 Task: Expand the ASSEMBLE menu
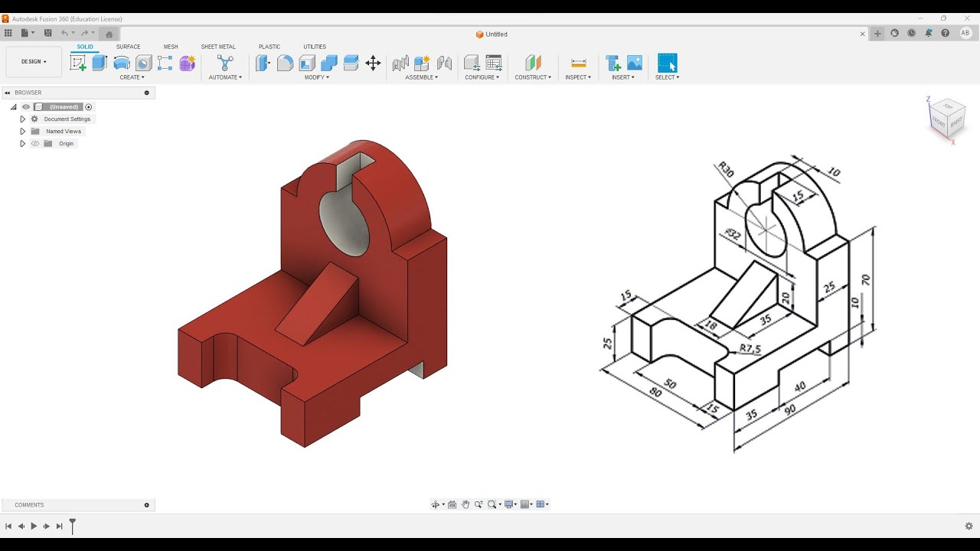click(422, 77)
